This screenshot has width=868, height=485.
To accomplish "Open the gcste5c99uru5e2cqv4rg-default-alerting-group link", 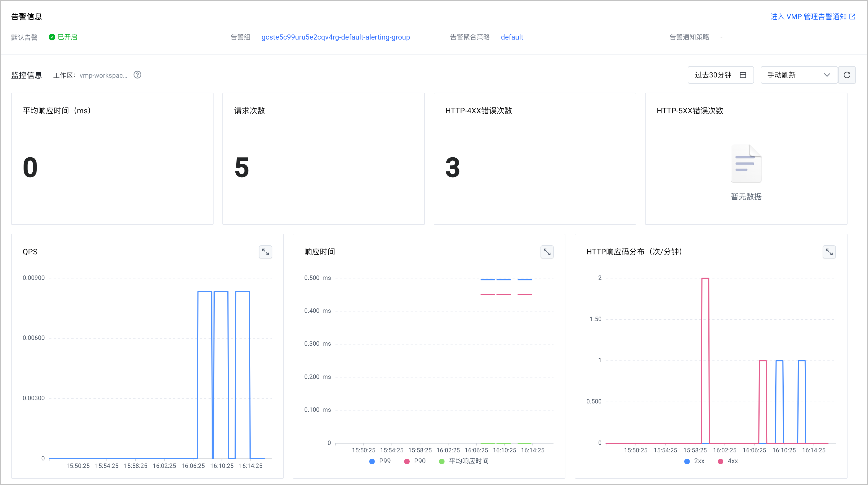I will click(336, 37).
